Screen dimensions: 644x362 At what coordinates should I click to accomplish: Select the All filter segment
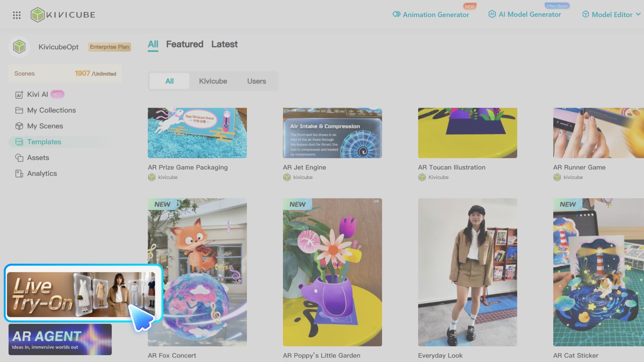click(169, 81)
